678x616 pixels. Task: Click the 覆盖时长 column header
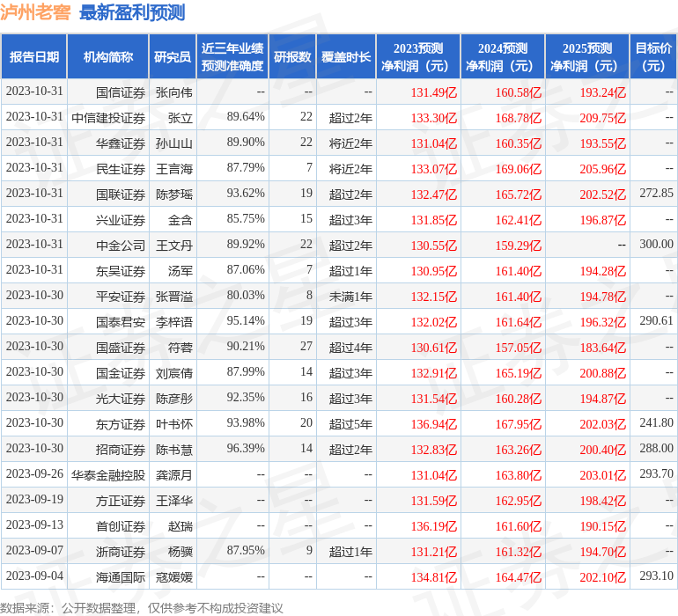point(346,56)
